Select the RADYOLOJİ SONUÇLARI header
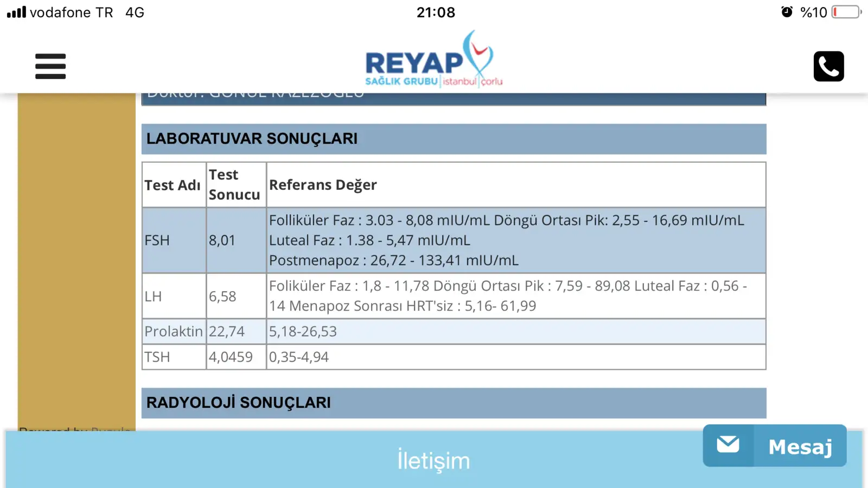This screenshot has height=488, width=868. (454, 403)
